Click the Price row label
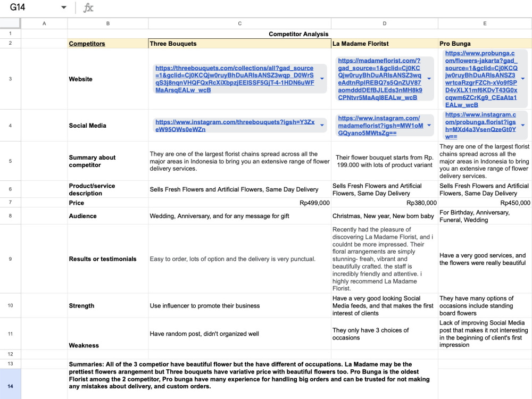The image size is (532, 399). 76,203
